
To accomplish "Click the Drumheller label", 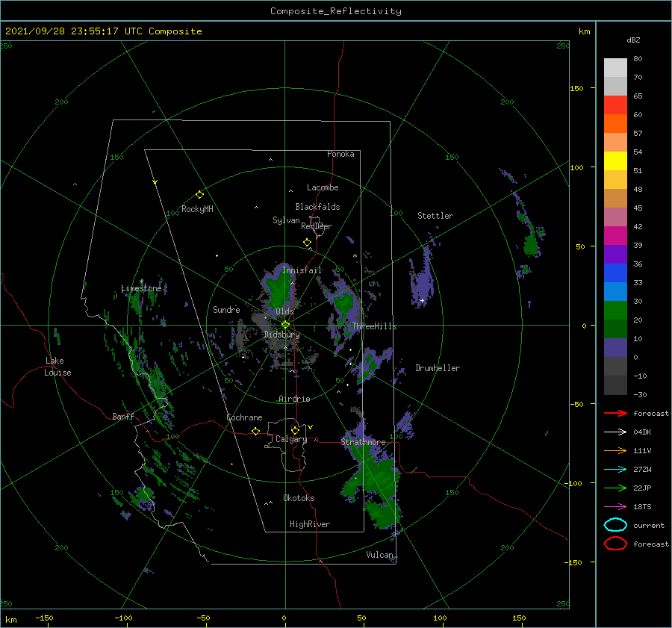I will point(438,368).
